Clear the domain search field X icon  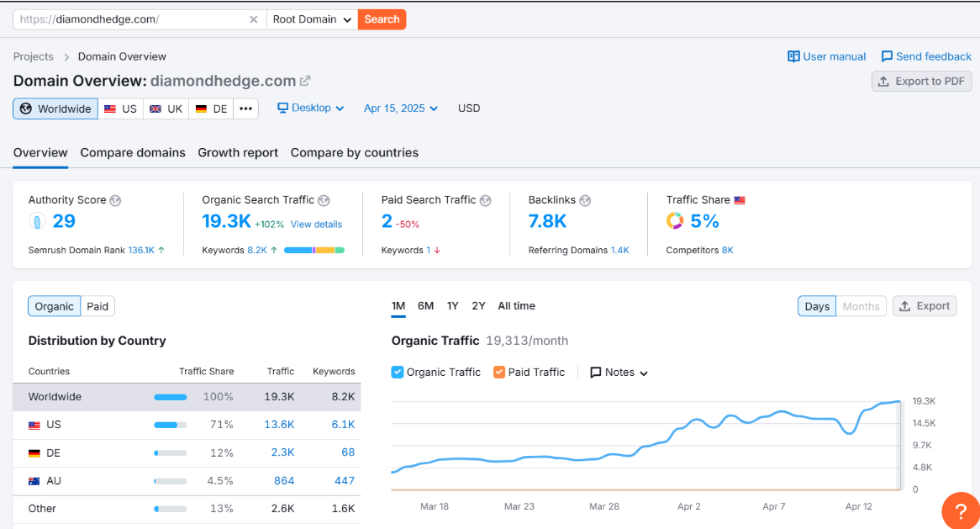pos(253,19)
